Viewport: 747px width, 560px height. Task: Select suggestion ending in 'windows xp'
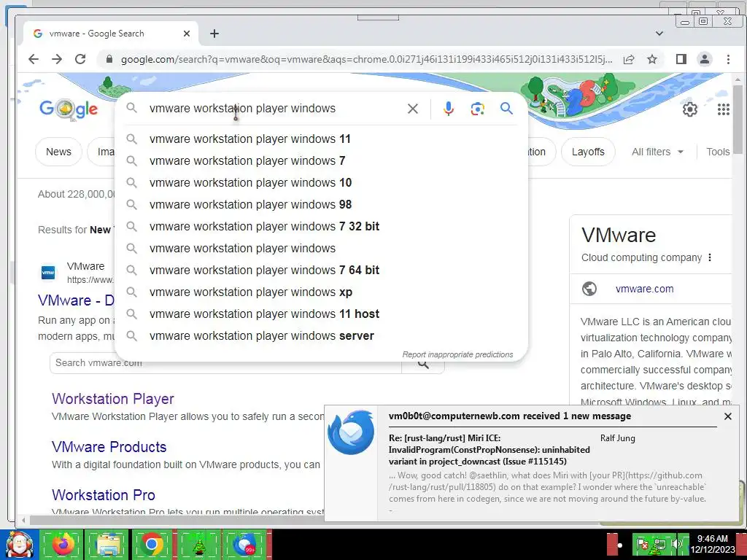click(321, 292)
